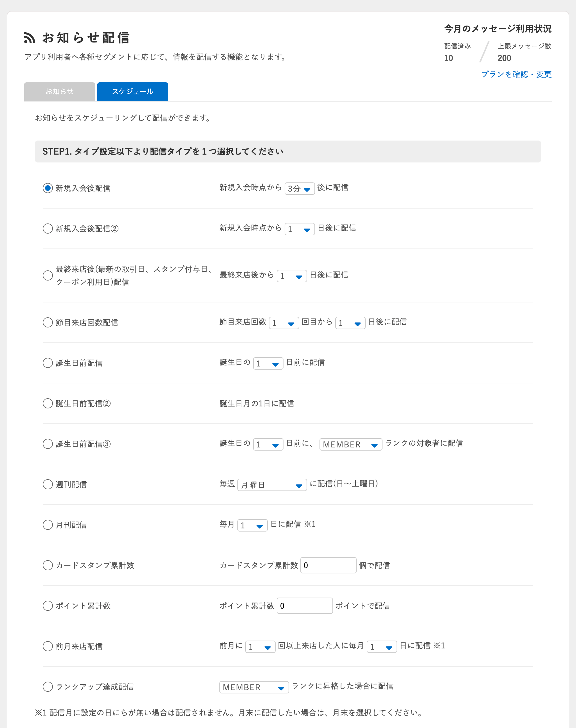Select the 新規入会後配信② radio button
Screen dimensions: 576x728
pyautogui.click(x=48, y=229)
